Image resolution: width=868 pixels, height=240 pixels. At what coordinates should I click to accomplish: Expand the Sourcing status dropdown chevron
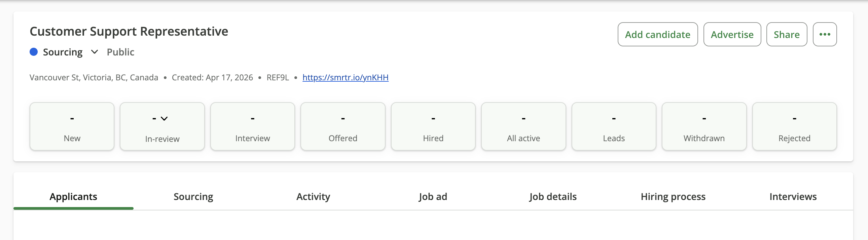tap(95, 52)
